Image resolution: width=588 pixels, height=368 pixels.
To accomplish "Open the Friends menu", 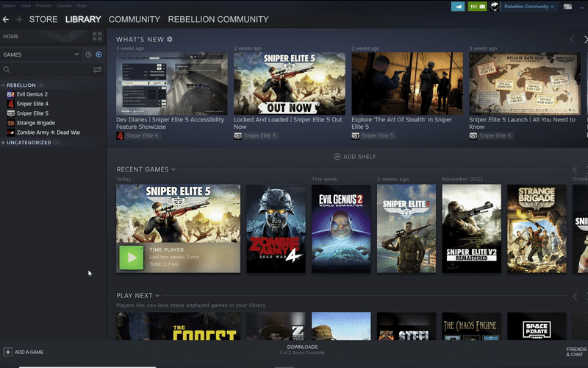I will [42, 5].
